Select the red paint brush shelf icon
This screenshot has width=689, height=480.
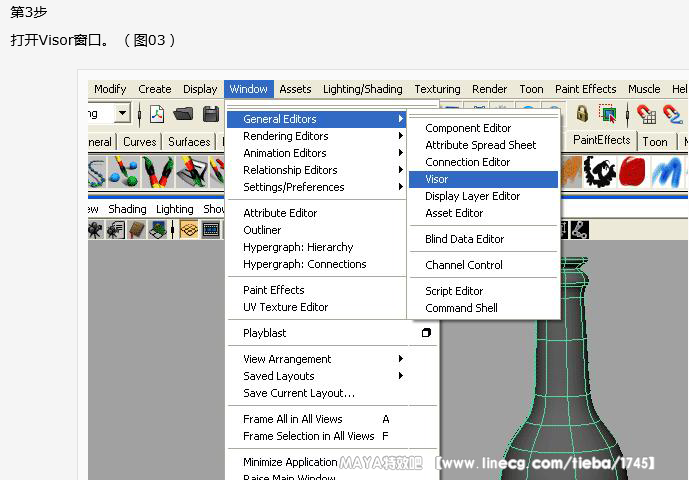point(632,172)
